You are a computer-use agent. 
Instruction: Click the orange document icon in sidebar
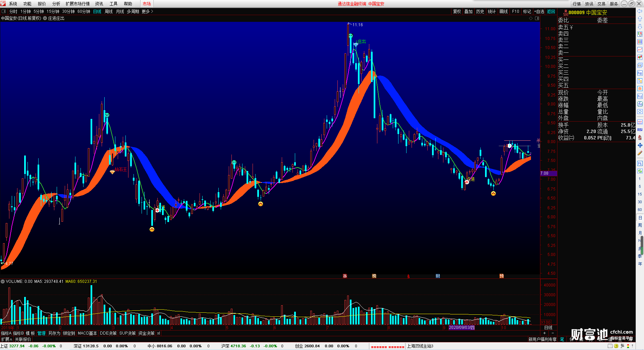pyautogui.click(x=640, y=88)
